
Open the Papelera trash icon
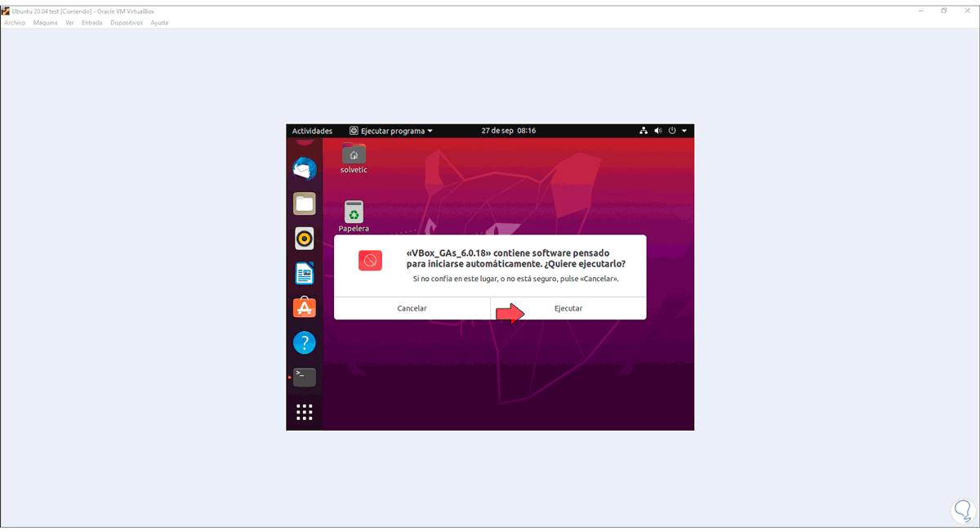pos(354,217)
